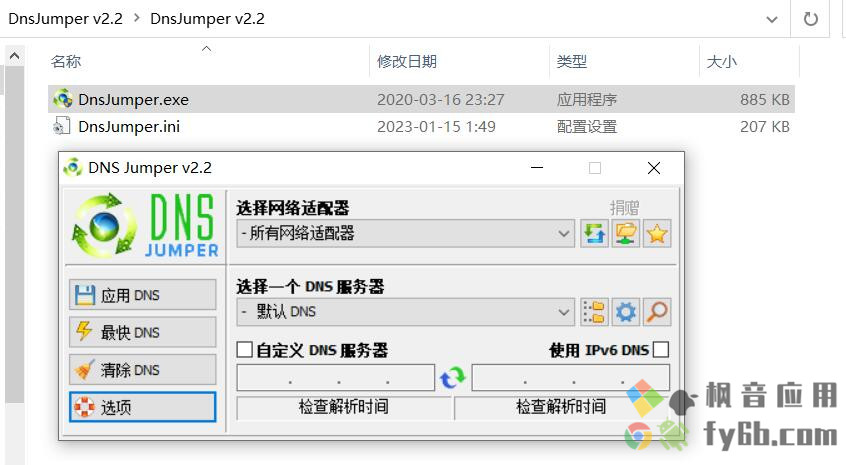Click the magnifier search icon for DNS servers
The width and height of the screenshot is (846, 465).
point(657,312)
